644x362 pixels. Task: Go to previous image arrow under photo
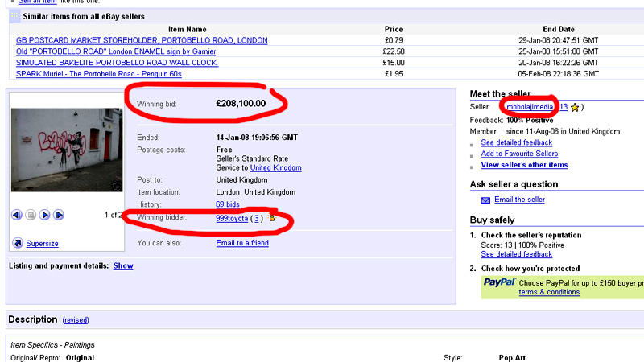click(x=17, y=215)
